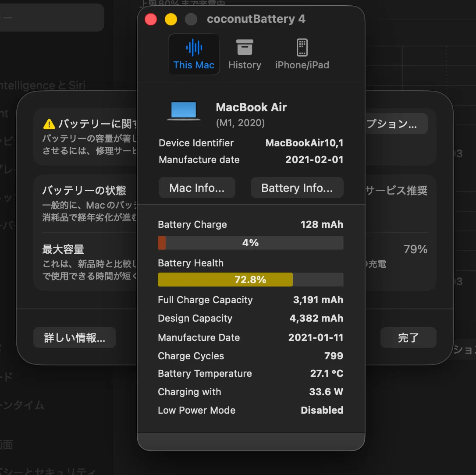Click the 3,191 mAh full charge capacity
Image resolution: width=476 pixels, height=475 pixels.
[x=318, y=300]
